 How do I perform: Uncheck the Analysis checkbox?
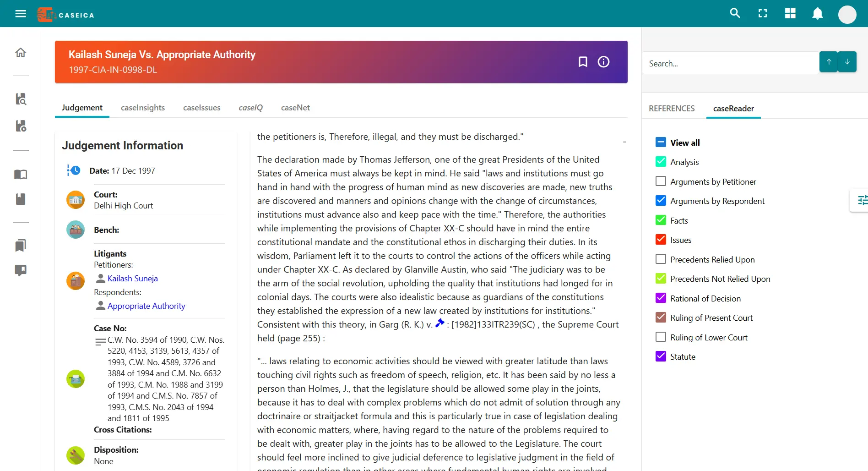(x=661, y=161)
